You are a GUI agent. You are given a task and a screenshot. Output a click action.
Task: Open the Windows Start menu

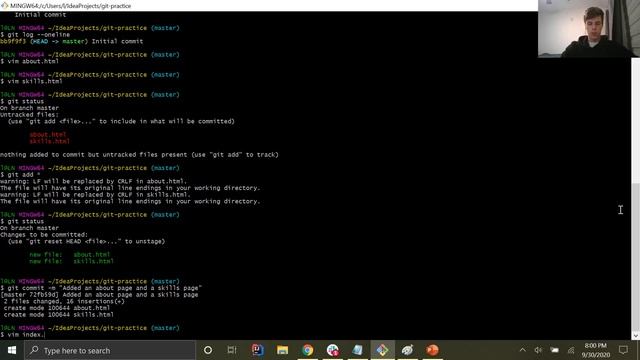coord(11,350)
